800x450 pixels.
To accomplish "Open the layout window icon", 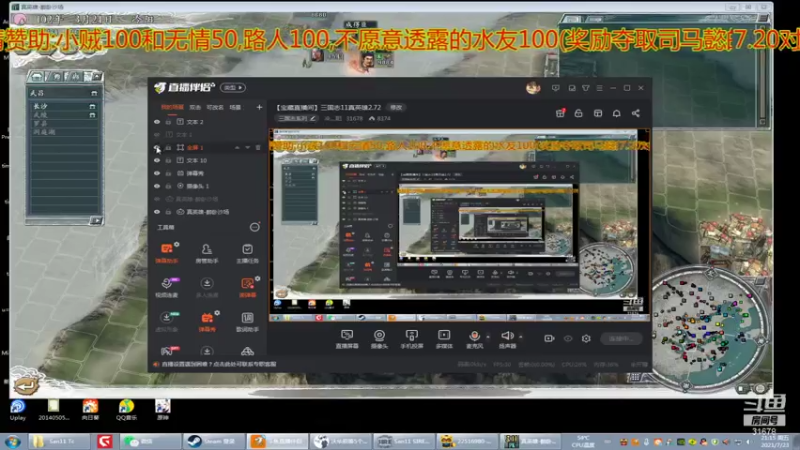I will [598, 113].
